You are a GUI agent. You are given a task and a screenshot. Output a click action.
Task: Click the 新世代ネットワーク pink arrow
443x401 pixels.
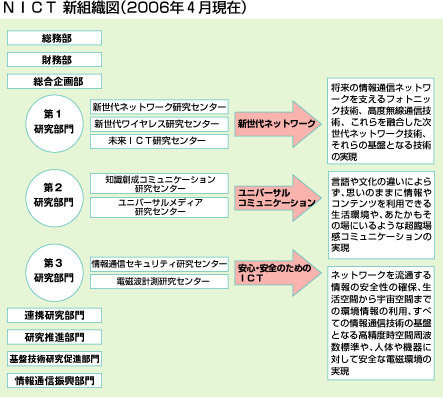[x=277, y=124]
